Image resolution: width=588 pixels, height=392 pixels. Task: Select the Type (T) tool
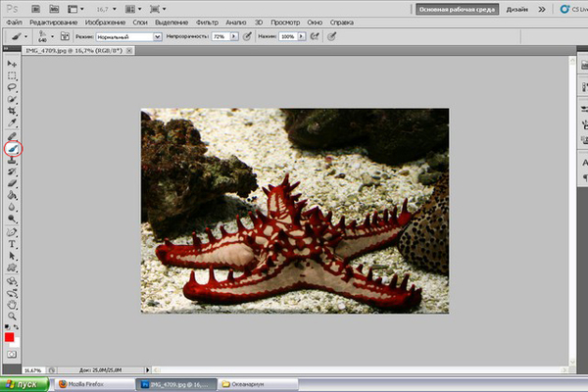pyautogui.click(x=12, y=243)
